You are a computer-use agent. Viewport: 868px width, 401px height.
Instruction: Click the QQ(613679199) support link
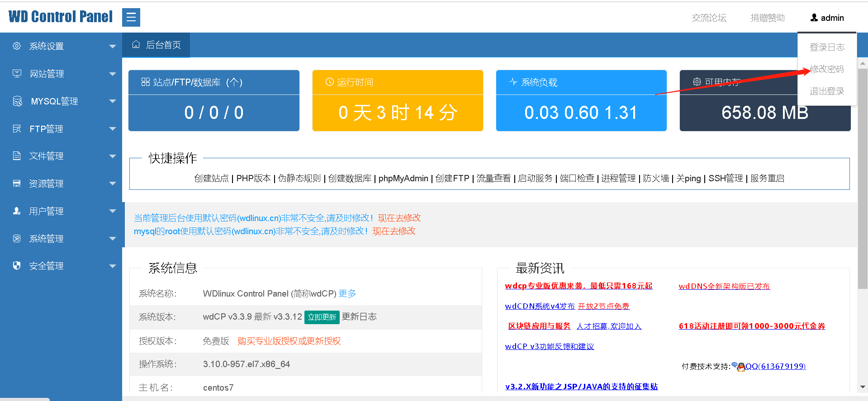[x=775, y=366]
